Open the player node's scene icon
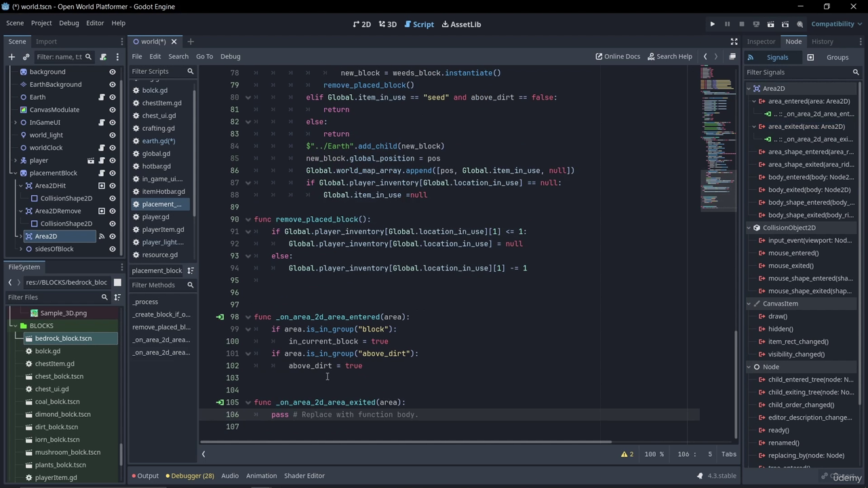The height and width of the screenshot is (488, 868). click(x=91, y=161)
